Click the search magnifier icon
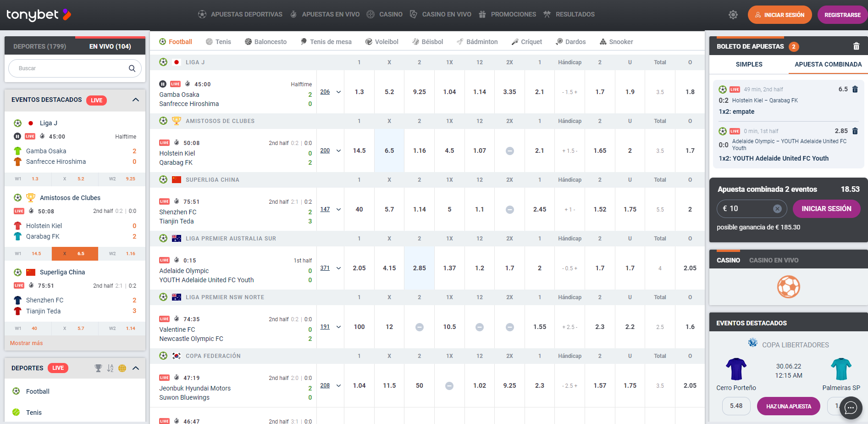 (x=132, y=68)
